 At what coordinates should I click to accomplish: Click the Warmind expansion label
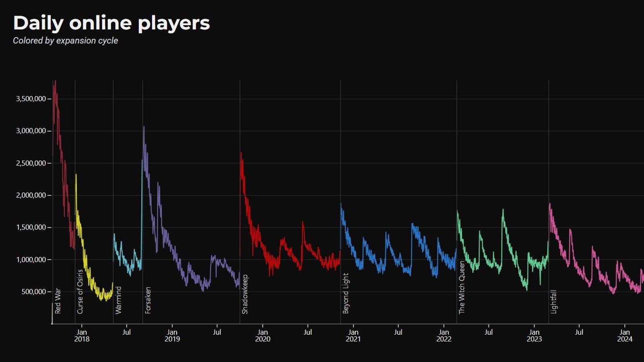coord(118,300)
